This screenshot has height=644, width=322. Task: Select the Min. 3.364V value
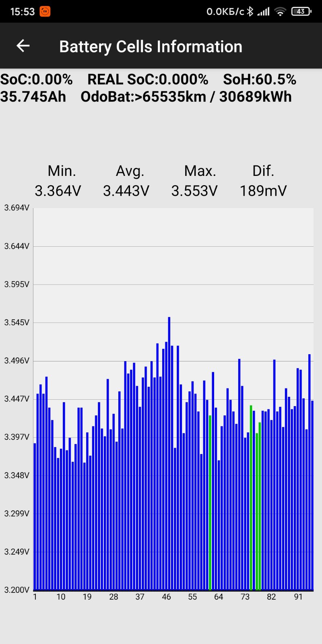pos(58,190)
